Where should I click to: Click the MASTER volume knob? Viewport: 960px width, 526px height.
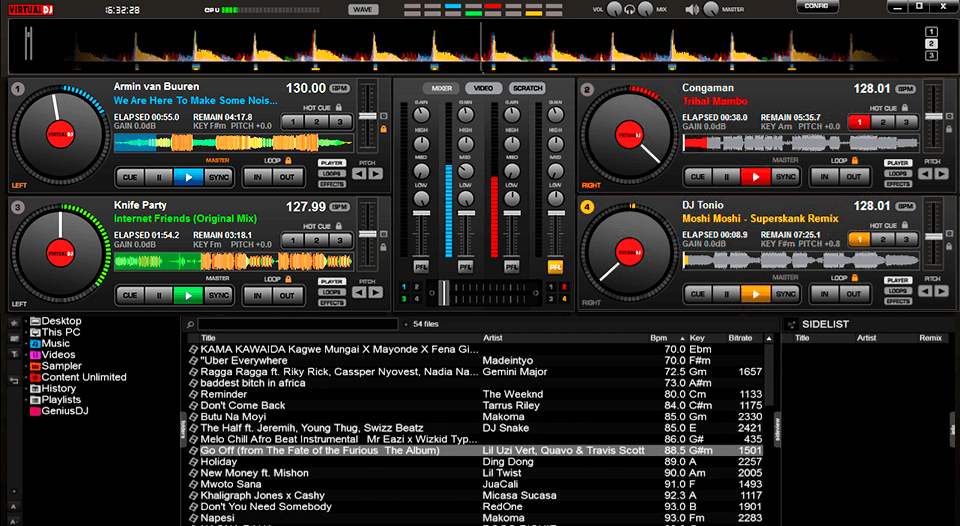(x=711, y=9)
